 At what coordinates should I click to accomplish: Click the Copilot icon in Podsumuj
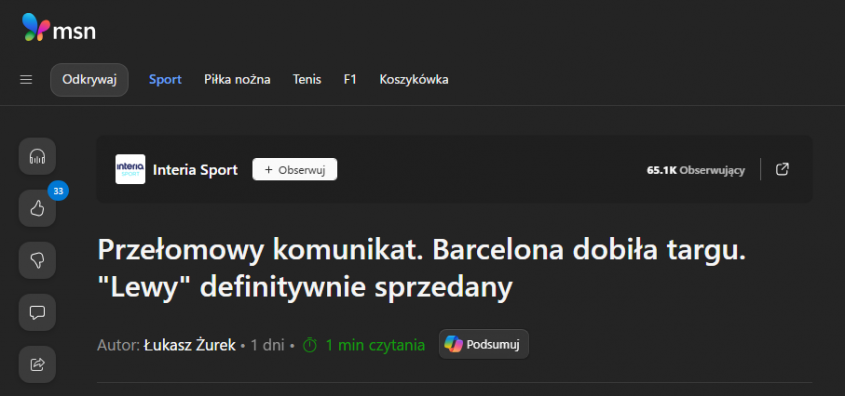pyautogui.click(x=453, y=344)
